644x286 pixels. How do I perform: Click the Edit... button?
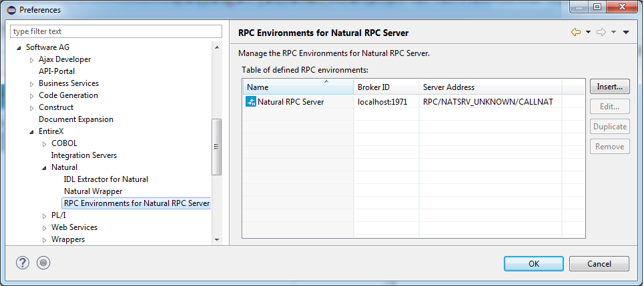point(610,107)
